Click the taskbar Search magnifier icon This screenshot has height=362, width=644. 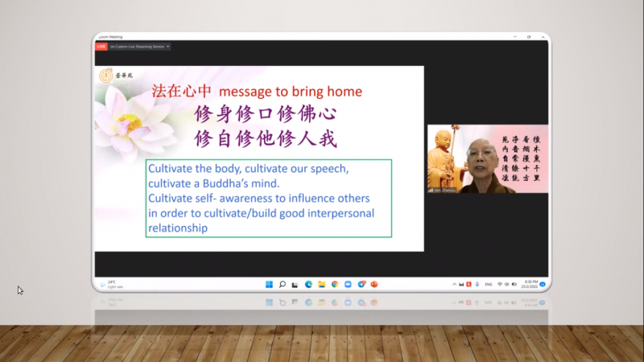(x=283, y=284)
